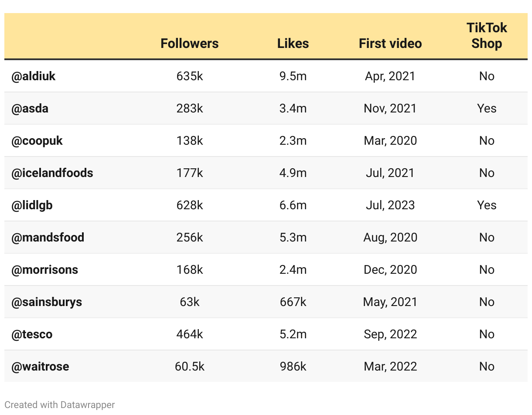Click the 9.5m likes value

point(293,76)
